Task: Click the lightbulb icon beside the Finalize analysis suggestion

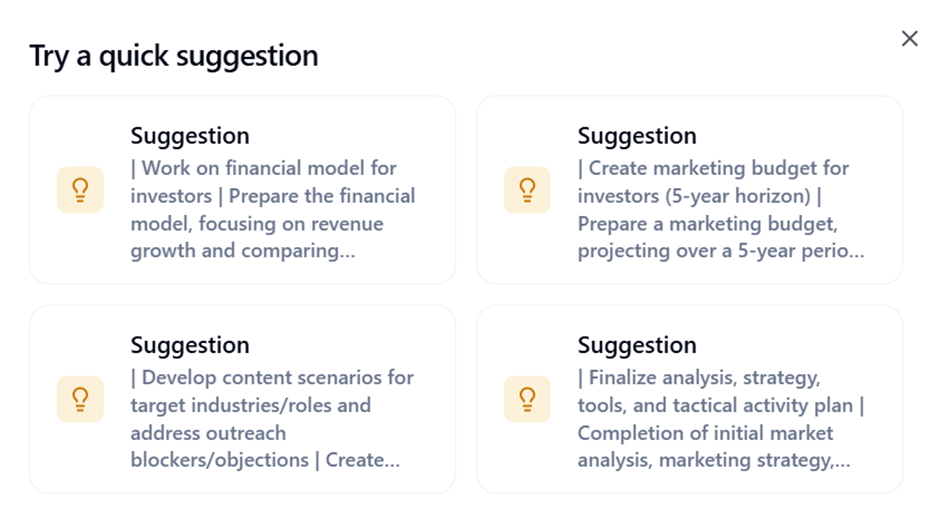Action: pos(528,399)
